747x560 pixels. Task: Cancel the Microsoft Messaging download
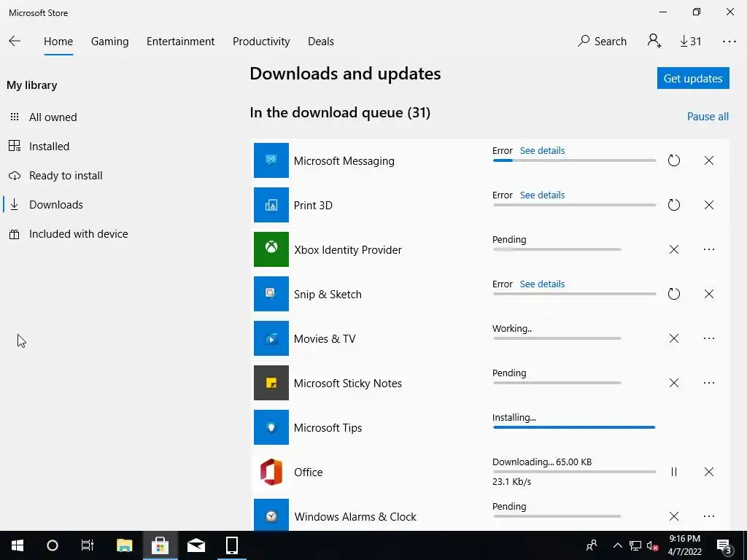click(x=709, y=160)
